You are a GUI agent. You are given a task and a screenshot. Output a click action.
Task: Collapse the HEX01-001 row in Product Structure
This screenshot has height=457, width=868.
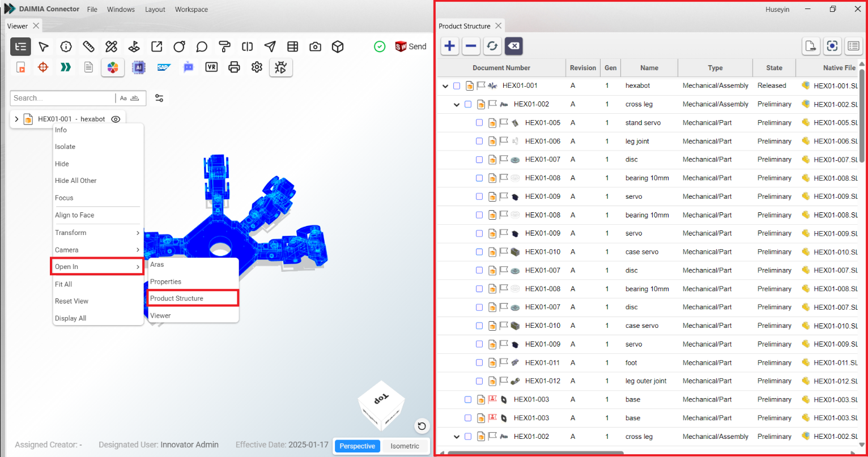[x=445, y=86]
